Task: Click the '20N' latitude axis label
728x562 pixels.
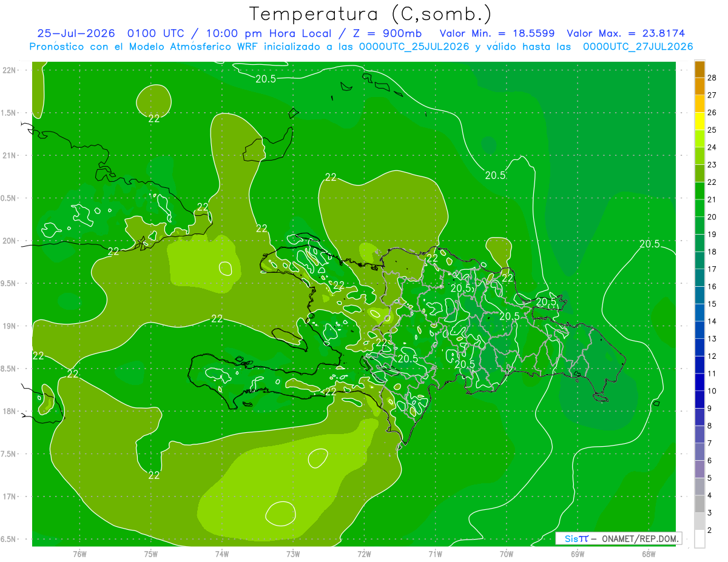Action: [x=10, y=241]
